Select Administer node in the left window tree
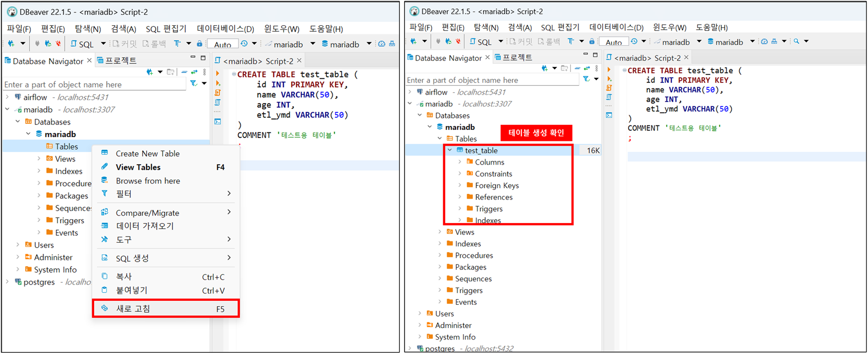This screenshot has width=868, height=353. pyautogui.click(x=49, y=257)
